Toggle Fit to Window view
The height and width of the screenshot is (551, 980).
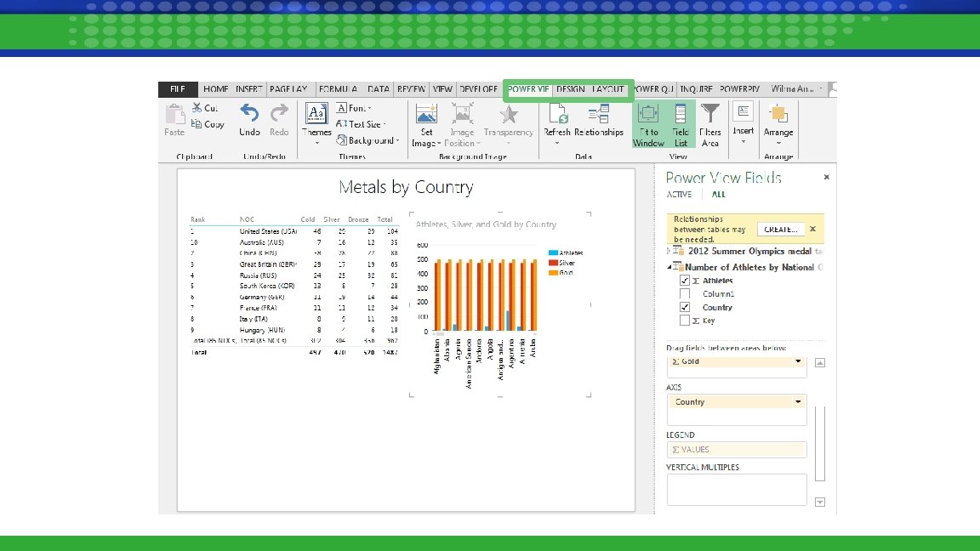[648, 125]
